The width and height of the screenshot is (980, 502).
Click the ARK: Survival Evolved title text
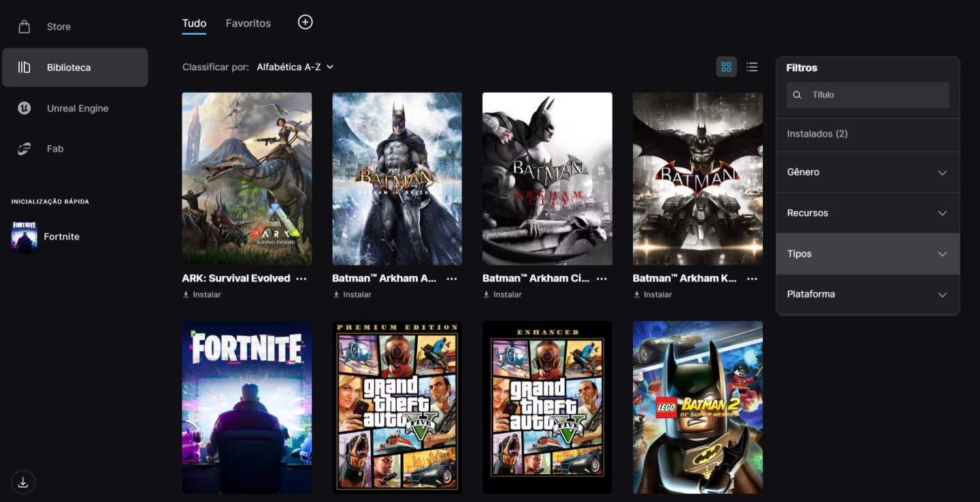click(x=236, y=278)
